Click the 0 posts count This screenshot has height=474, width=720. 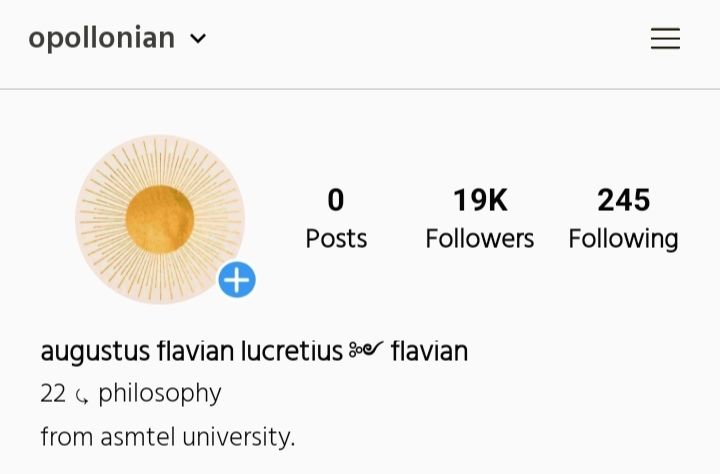pos(336,201)
